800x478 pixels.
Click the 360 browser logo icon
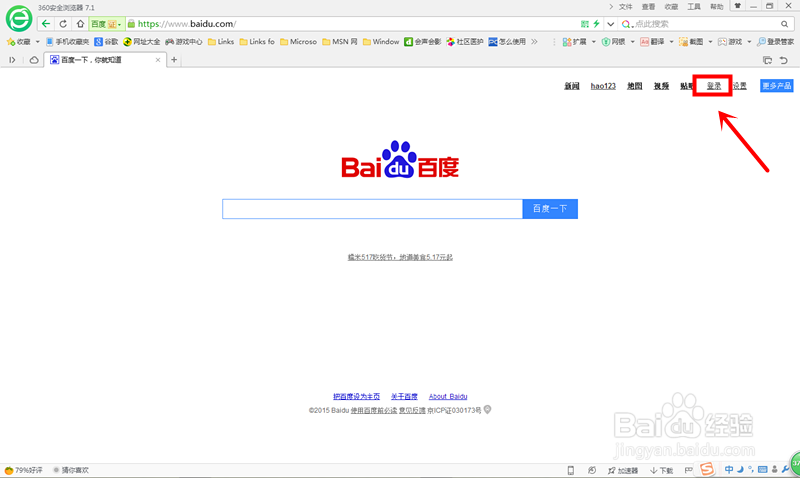[19, 19]
